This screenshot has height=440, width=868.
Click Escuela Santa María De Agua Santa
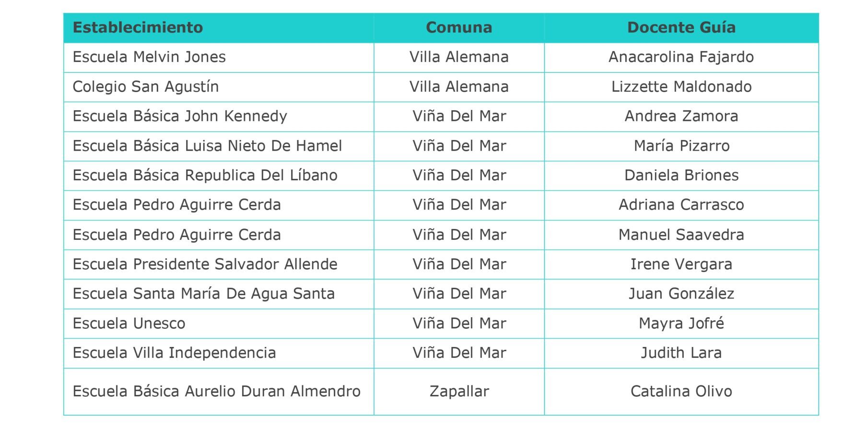point(204,294)
